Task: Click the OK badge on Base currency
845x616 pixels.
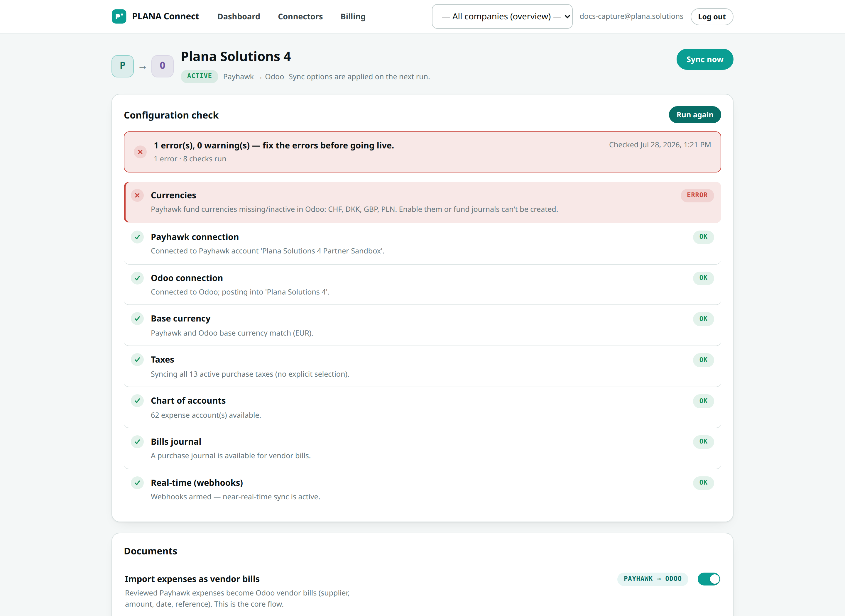Action: (x=703, y=319)
